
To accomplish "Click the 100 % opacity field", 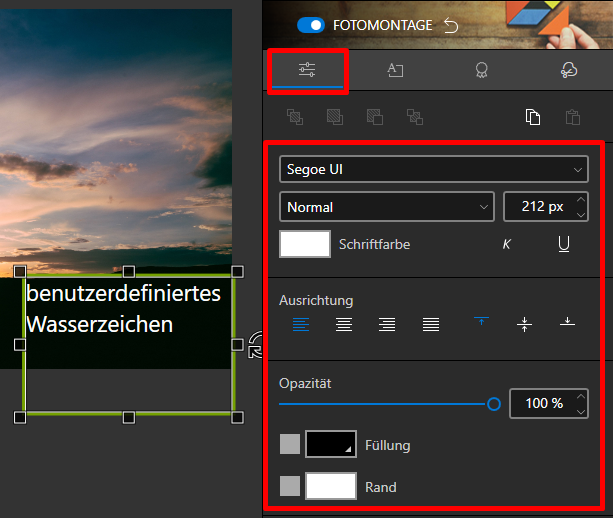I will click(x=544, y=403).
